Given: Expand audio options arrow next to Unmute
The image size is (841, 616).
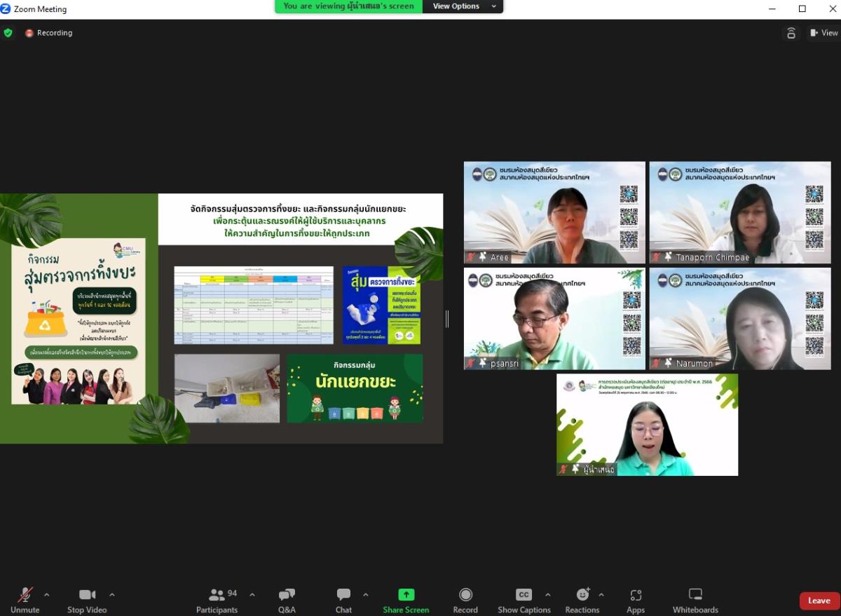Looking at the screenshot, I should pyautogui.click(x=47, y=594).
